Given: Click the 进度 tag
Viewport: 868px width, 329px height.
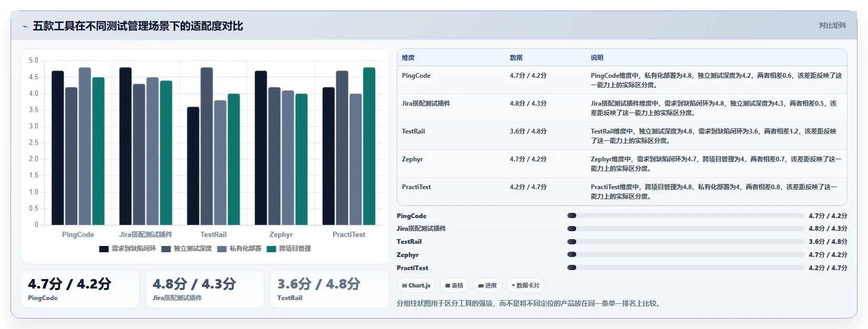Looking at the screenshot, I should click(x=487, y=285).
